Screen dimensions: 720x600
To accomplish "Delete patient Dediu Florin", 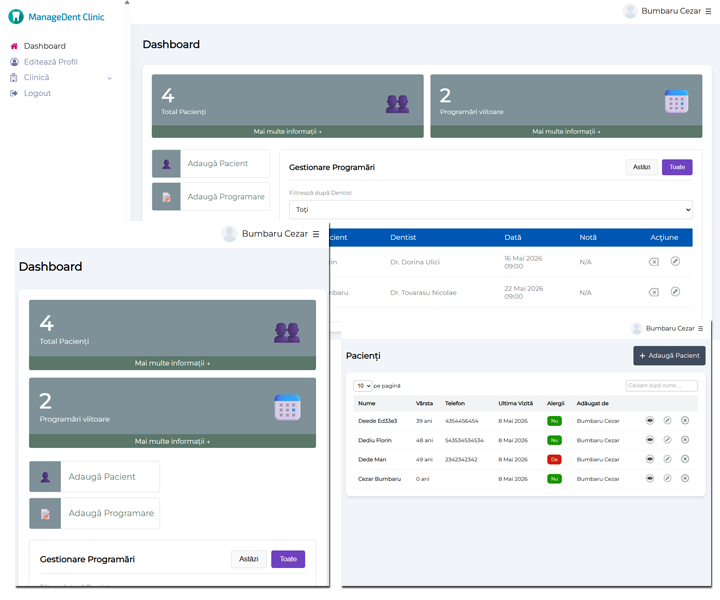I will [x=685, y=440].
